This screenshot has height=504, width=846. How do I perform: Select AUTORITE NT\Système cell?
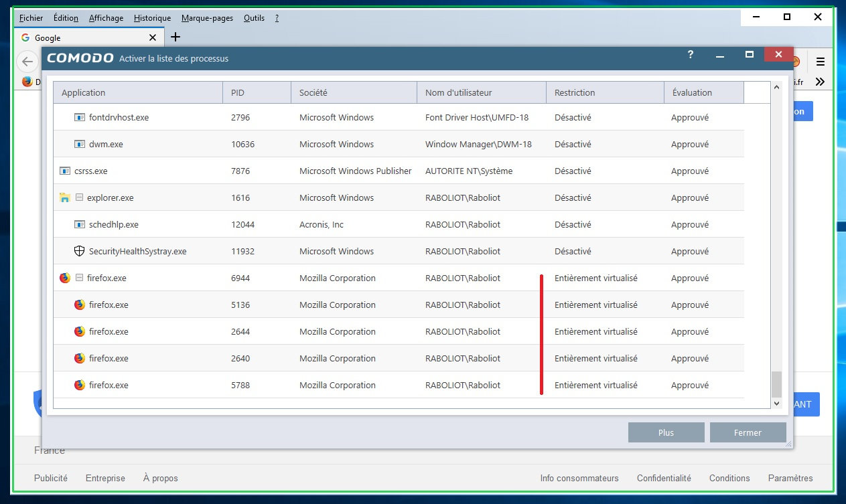coord(469,171)
